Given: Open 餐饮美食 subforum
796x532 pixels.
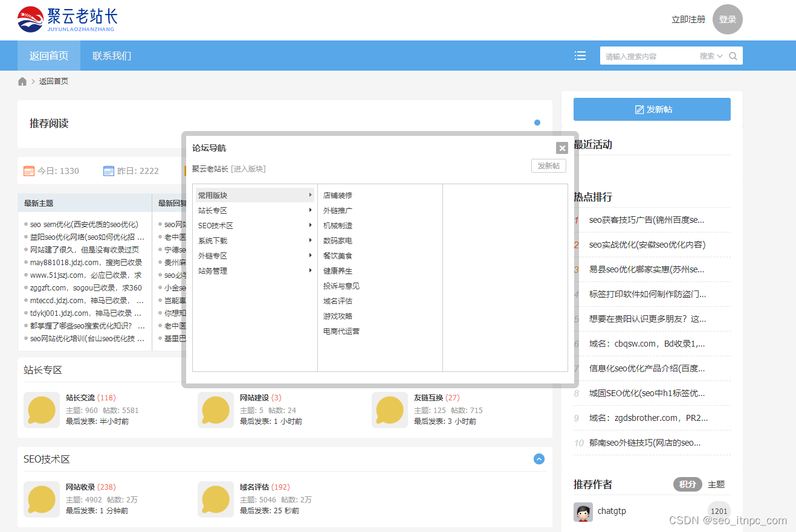Looking at the screenshot, I should pos(338,255).
